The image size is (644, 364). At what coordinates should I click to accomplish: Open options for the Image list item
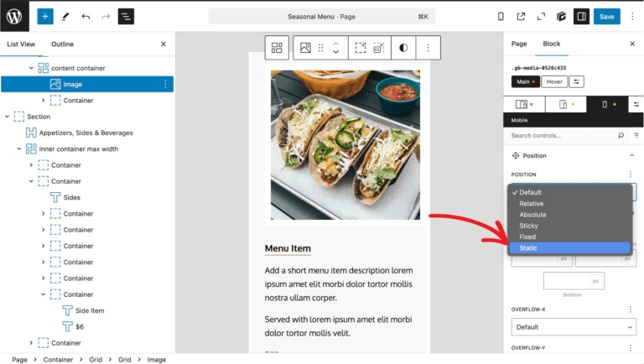(x=165, y=84)
